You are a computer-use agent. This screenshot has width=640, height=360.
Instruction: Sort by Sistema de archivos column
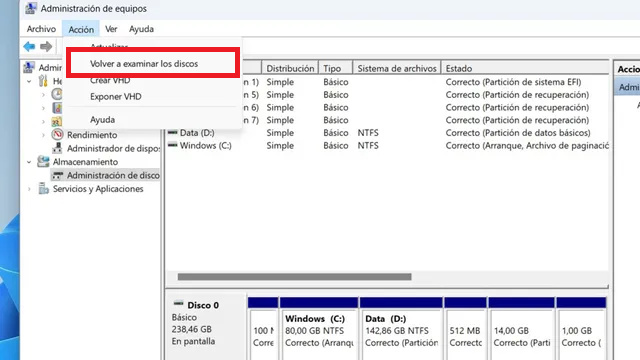point(397,68)
